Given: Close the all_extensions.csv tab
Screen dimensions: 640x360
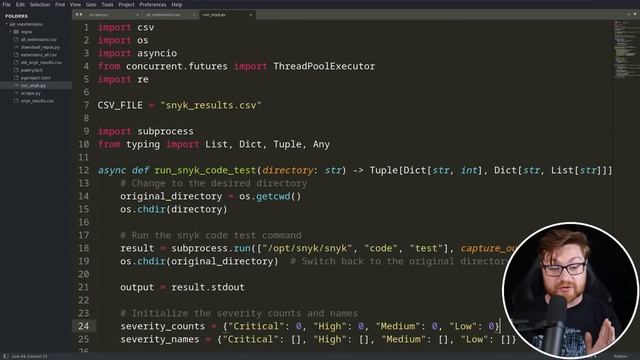Looking at the screenshot, I should coord(194,15).
